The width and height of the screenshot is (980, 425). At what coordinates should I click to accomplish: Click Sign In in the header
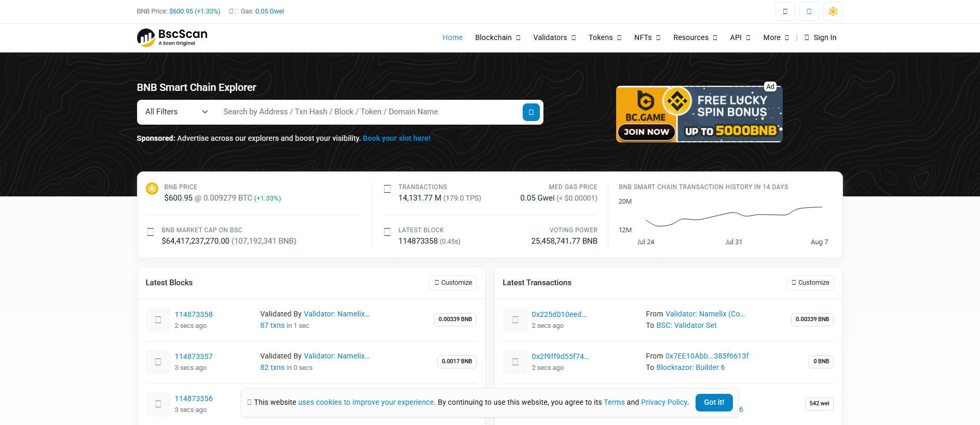click(x=821, y=37)
